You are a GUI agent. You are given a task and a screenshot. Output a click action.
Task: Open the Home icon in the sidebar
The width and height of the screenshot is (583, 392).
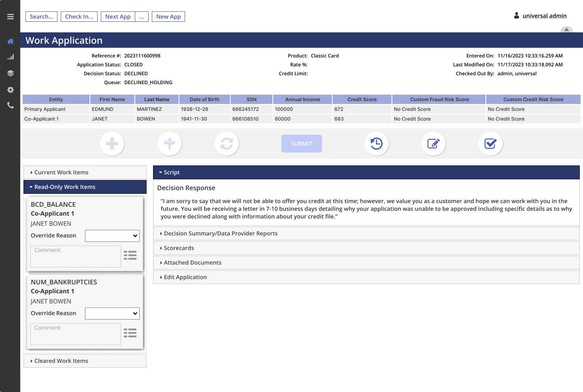pos(11,41)
